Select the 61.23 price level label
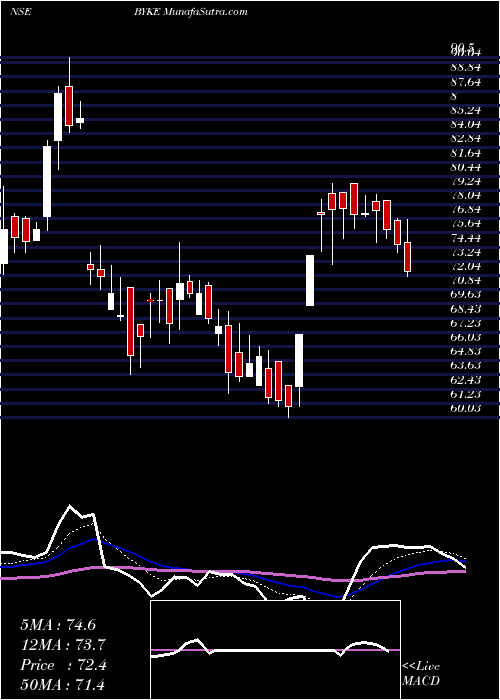Screen dimensions: 500x700 pos(466,394)
